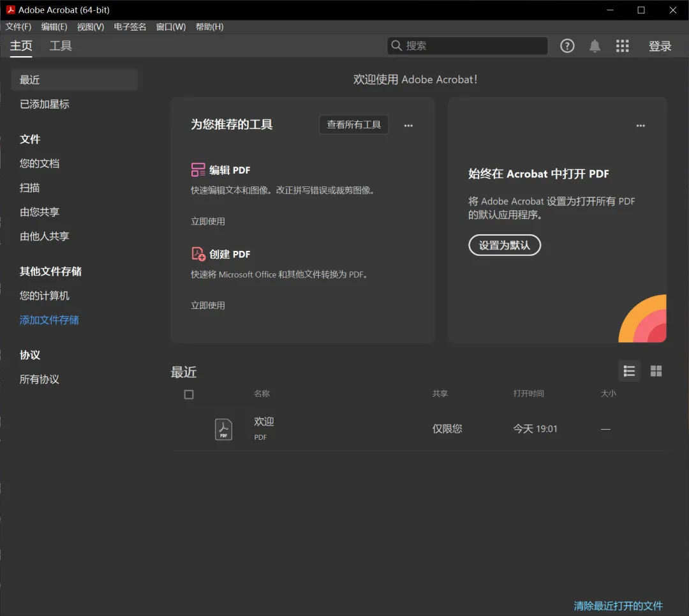
Task: Click the 编辑 PDF tool title
Action: [x=230, y=170]
